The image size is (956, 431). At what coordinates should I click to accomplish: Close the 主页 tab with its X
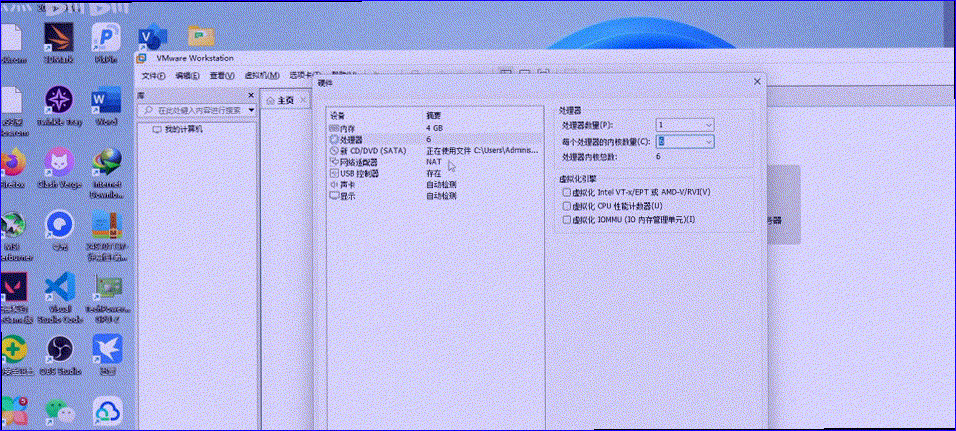point(304,100)
